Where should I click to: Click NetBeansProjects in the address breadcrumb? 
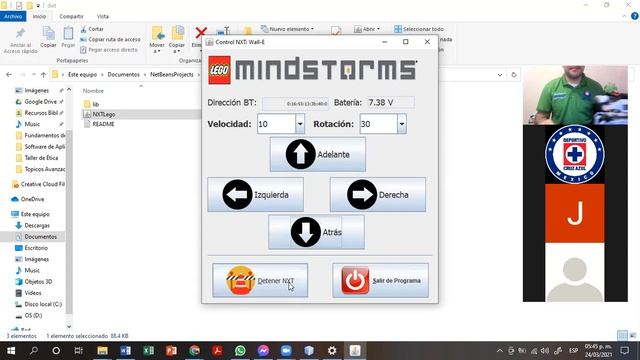pos(172,75)
